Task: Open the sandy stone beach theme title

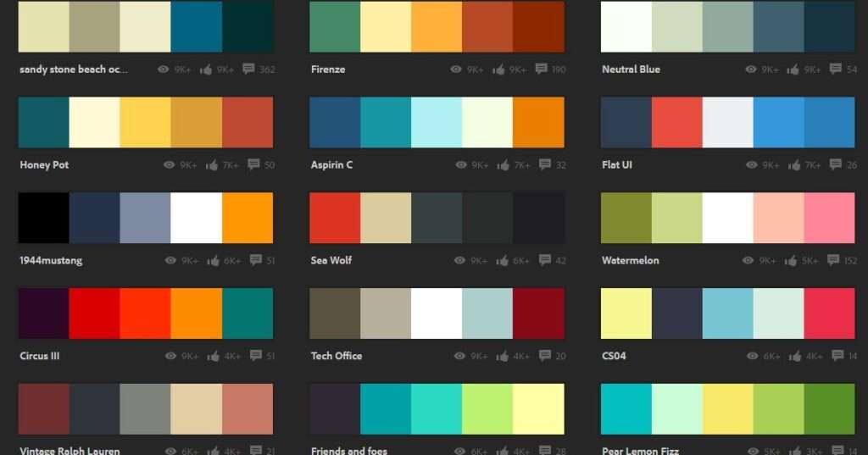Action: click(74, 69)
